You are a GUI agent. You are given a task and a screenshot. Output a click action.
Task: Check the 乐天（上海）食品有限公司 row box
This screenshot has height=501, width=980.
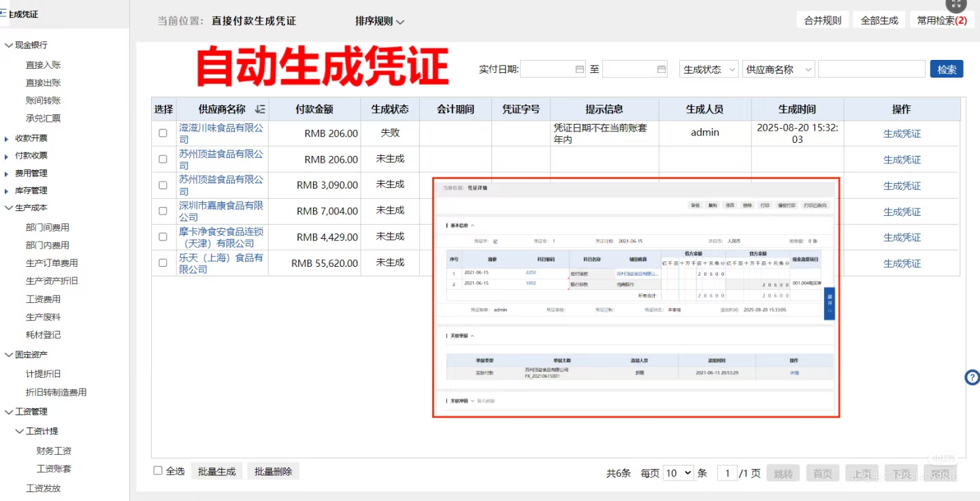163,263
